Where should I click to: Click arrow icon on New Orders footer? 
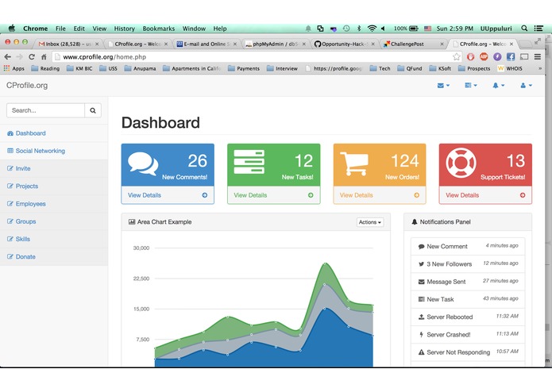click(416, 195)
